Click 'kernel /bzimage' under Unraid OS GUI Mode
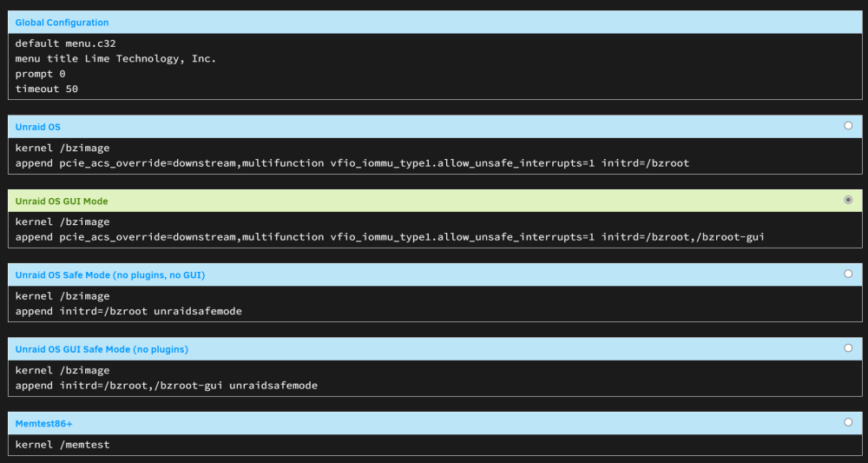 point(62,222)
